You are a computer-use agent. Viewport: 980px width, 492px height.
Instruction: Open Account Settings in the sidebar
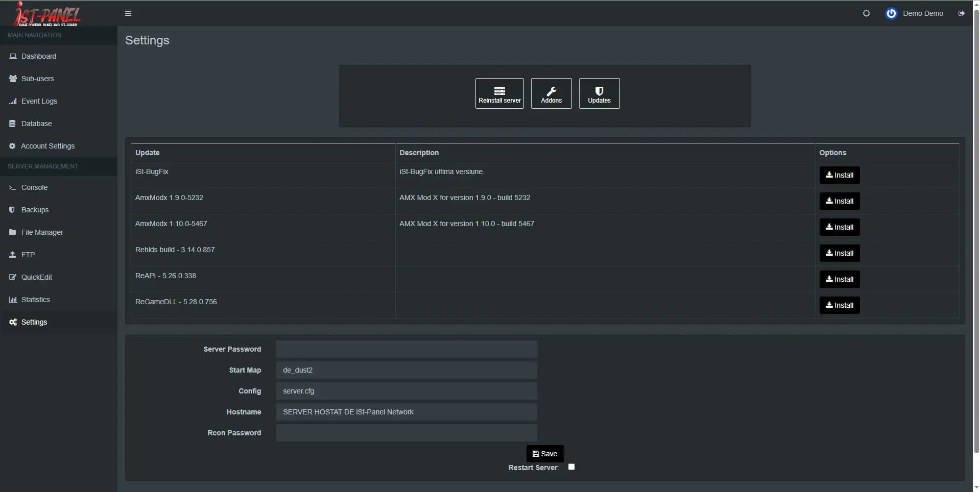tap(59, 146)
